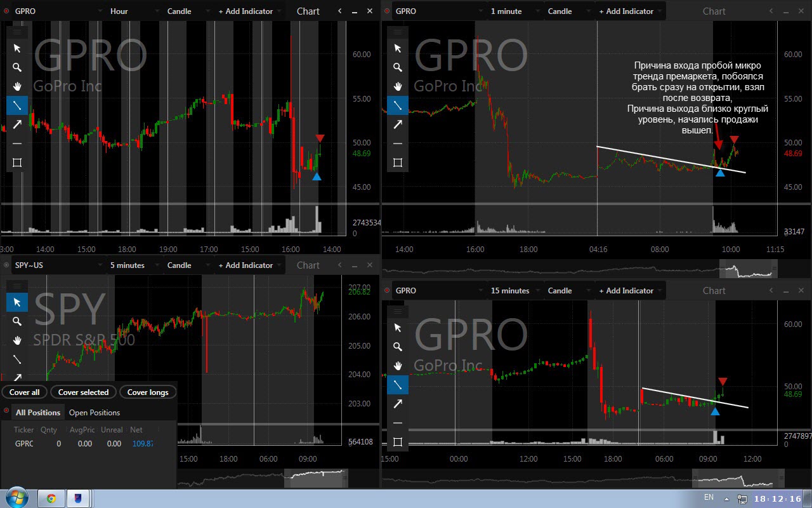Select arrow tool in GPRO 15 minutes chart
This screenshot has width=812, height=508.
398,404
